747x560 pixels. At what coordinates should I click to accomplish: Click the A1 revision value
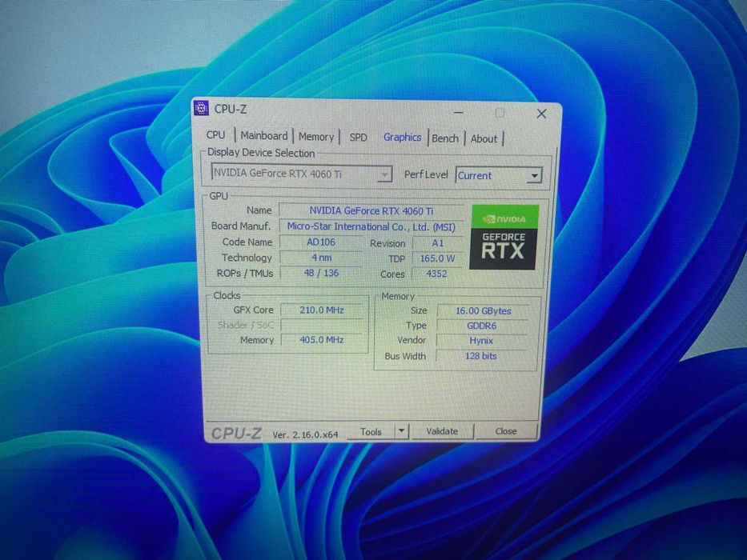pyautogui.click(x=437, y=243)
